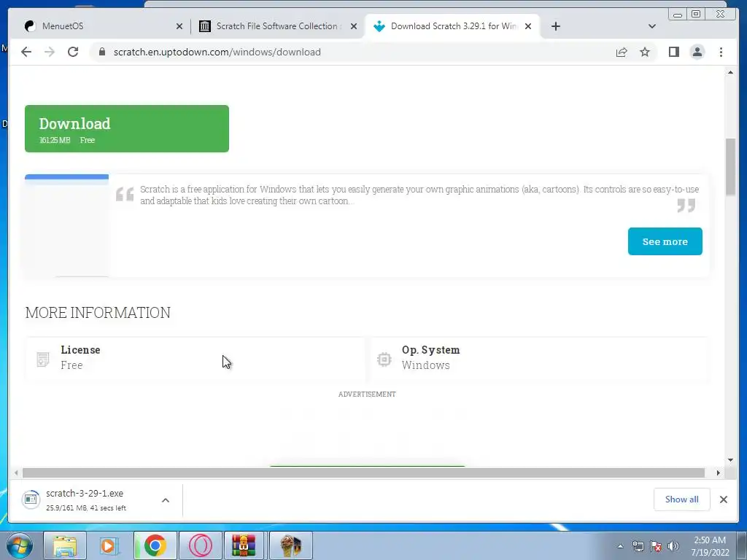Open a new browser tab
The width and height of the screenshot is (747, 560).
(x=555, y=26)
